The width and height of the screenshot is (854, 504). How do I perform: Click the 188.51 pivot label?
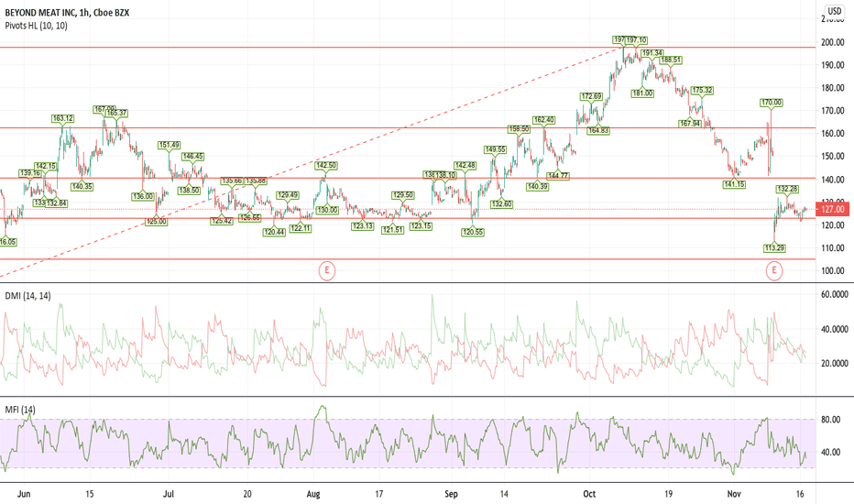[x=671, y=60]
